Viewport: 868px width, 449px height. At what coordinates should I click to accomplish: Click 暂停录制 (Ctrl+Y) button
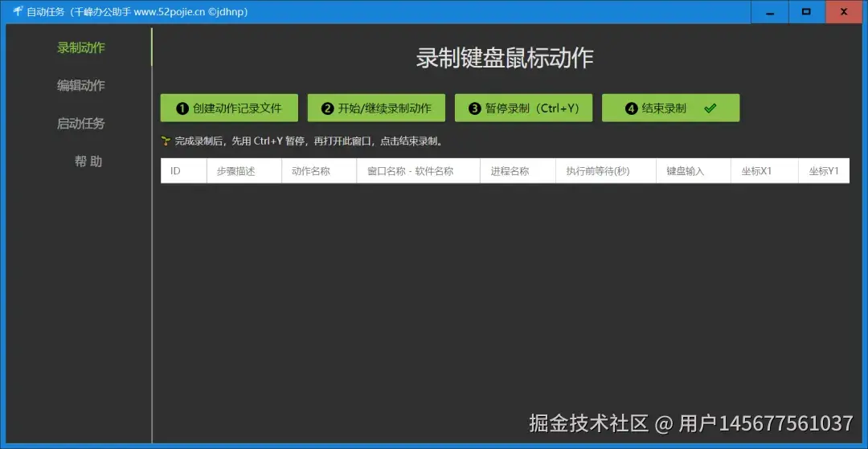click(x=524, y=108)
